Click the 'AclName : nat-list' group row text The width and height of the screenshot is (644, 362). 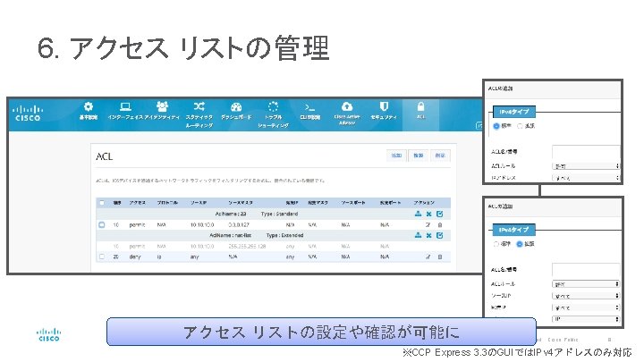(231, 235)
